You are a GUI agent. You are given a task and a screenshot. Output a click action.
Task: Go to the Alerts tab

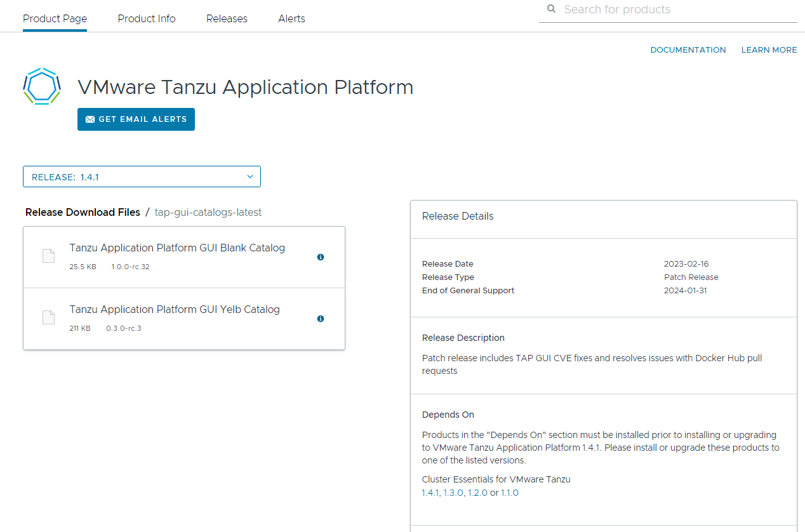click(291, 18)
